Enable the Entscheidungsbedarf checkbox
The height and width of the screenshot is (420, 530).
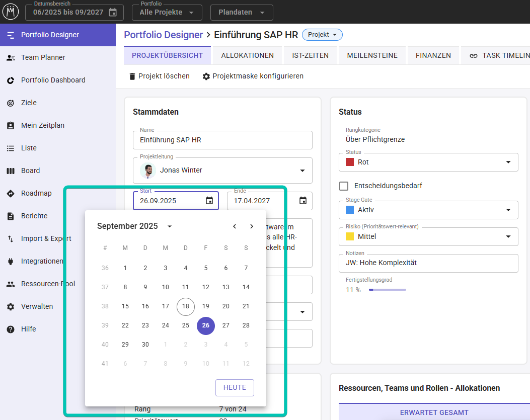[344, 186]
